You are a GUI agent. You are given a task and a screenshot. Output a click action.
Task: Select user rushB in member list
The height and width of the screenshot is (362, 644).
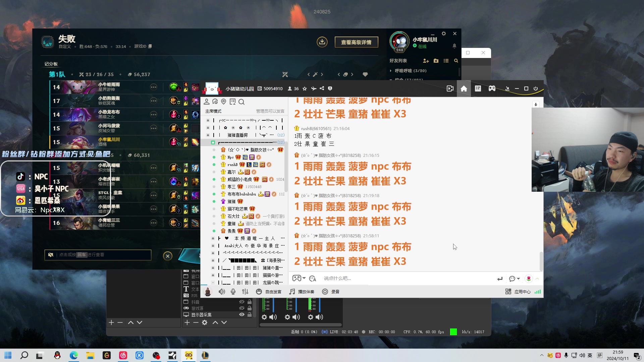tap(232, 165)
